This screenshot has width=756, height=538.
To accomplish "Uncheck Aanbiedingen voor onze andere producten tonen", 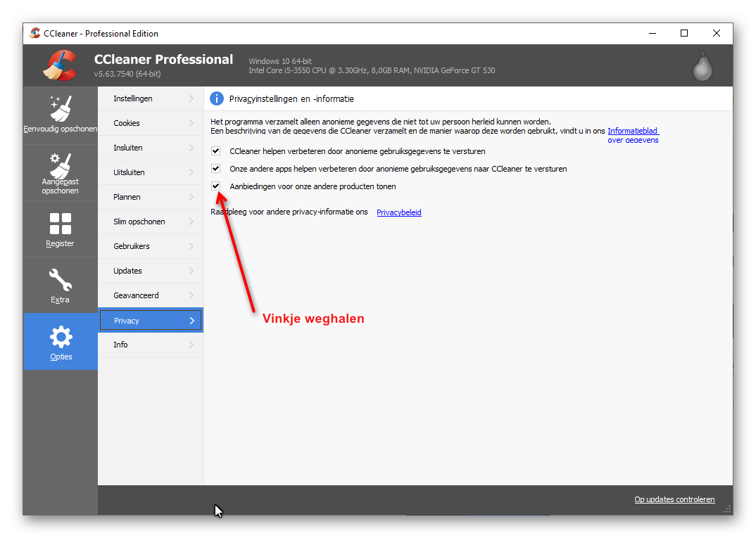I will point(216,186).
